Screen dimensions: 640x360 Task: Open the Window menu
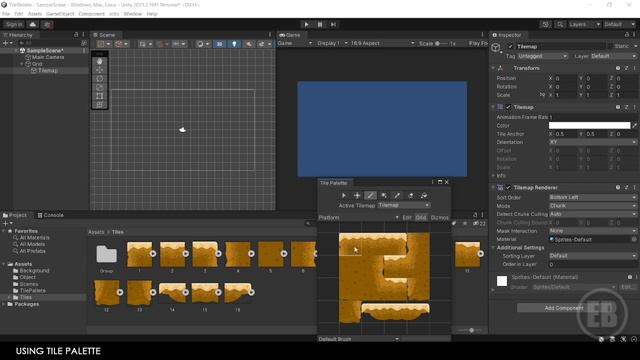tap(132, 14)
